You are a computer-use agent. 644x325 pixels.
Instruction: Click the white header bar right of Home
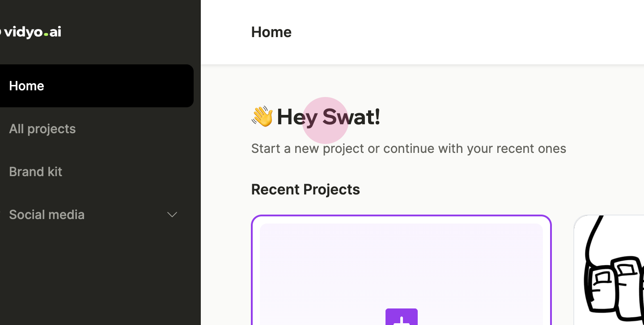pyautogui.click(x=467, y=32)
